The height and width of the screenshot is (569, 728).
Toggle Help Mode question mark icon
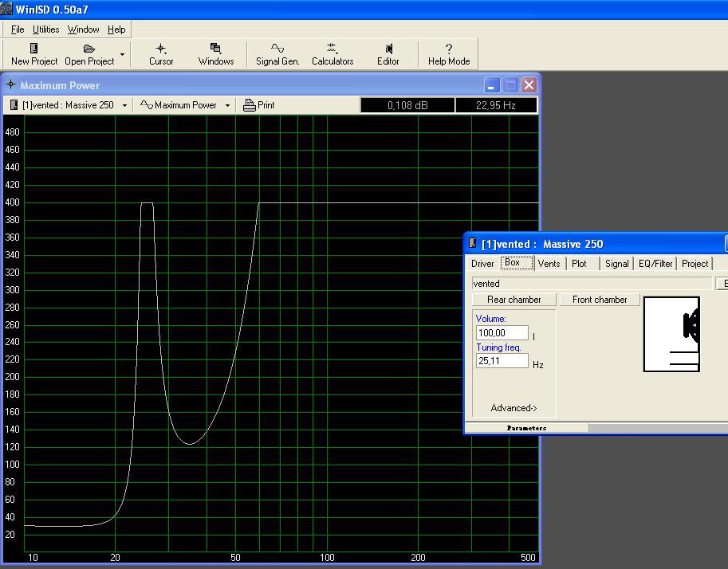click(x=449, y=49)
